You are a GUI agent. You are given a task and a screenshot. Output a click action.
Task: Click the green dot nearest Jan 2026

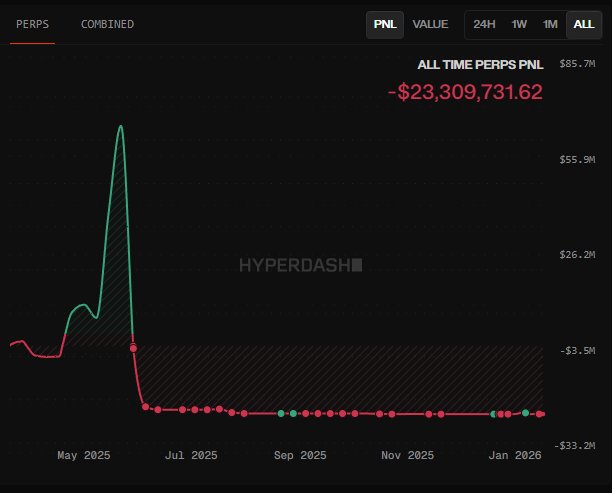(525, 412)
